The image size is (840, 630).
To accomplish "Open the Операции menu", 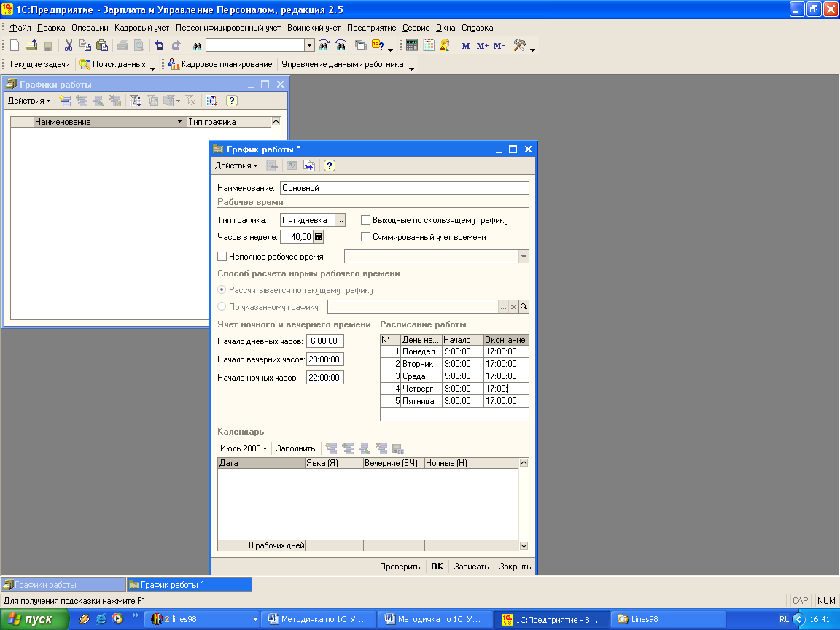I will coord(90,28).
